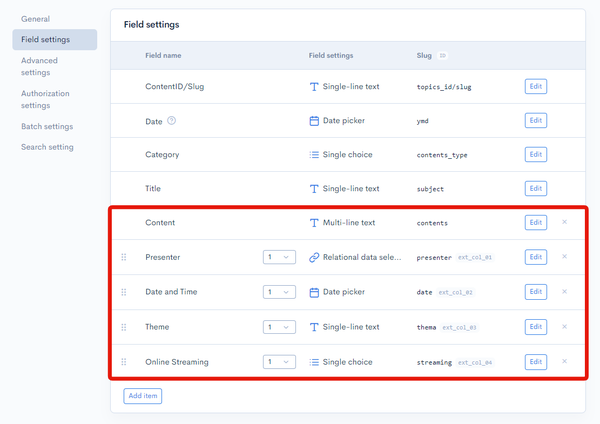Delete the Theme field with its X
Screen dimensions: 600x424
(564, 326)
